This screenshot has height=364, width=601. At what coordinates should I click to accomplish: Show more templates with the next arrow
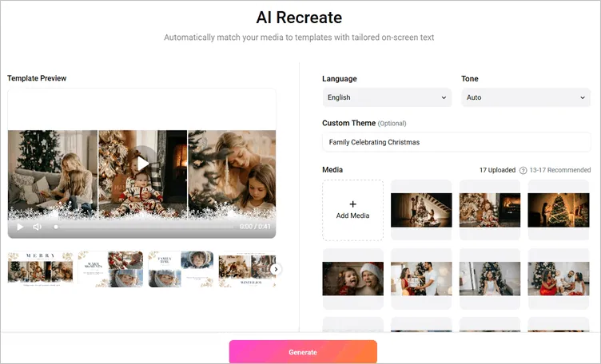[276, 270]
